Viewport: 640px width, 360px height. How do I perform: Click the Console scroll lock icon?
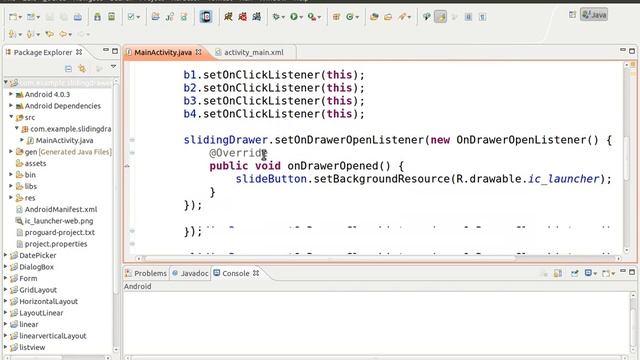[558, 273]
